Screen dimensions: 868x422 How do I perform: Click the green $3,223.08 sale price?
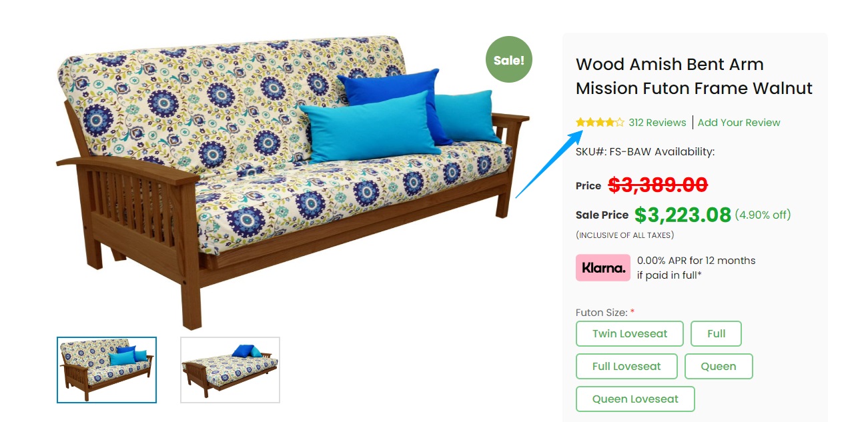pyautogui.click(x=683, y=215)
